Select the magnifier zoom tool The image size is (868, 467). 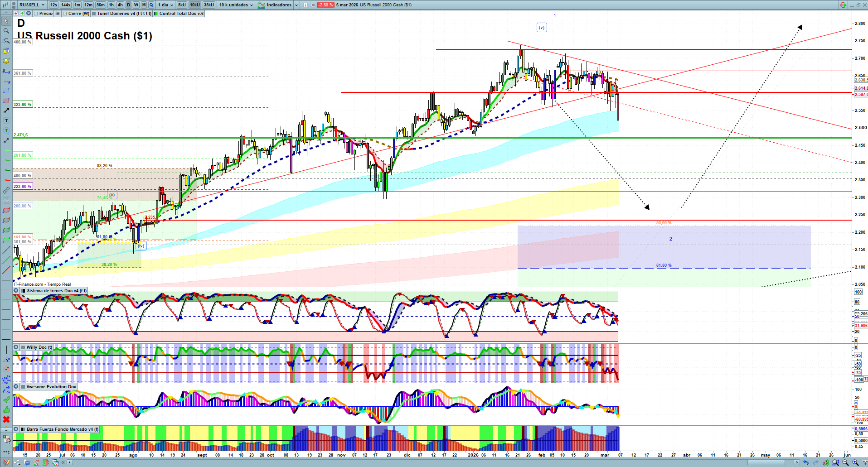tap(6, 31)
